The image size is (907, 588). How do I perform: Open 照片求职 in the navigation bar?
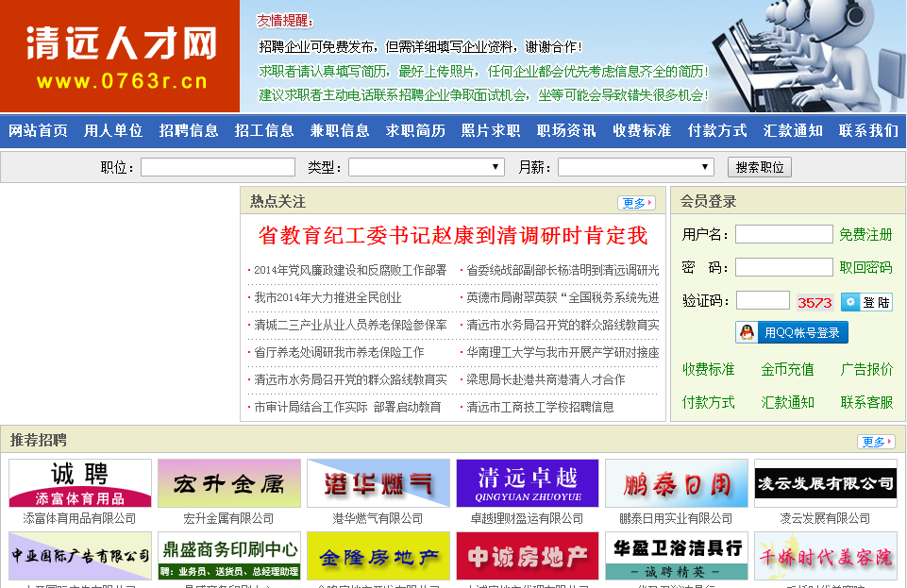click(x=491, y=130)
